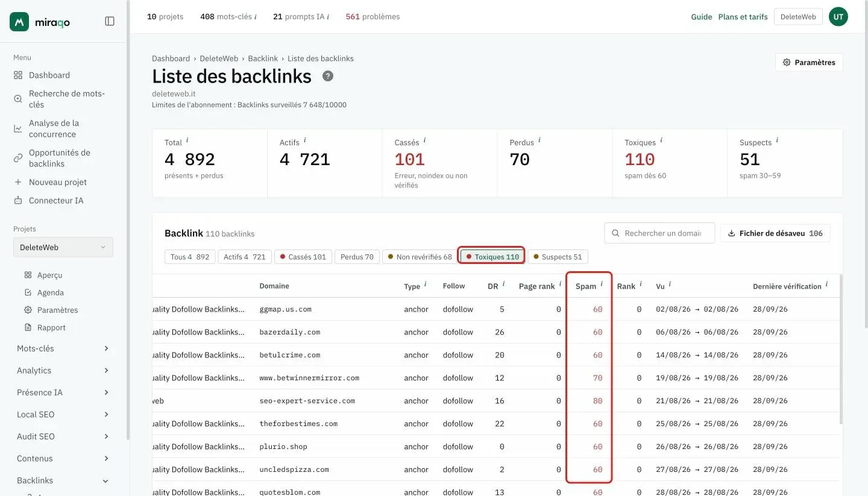Viewport: 868px width, 496px height.
Task: Click the info icon next to Toxiques stat
Action: coord(661,140)
